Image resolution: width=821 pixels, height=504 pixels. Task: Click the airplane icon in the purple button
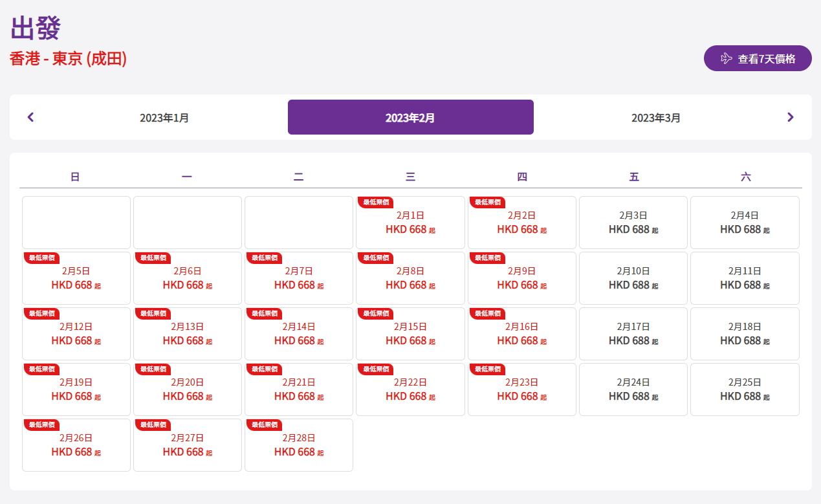[726, 58]
